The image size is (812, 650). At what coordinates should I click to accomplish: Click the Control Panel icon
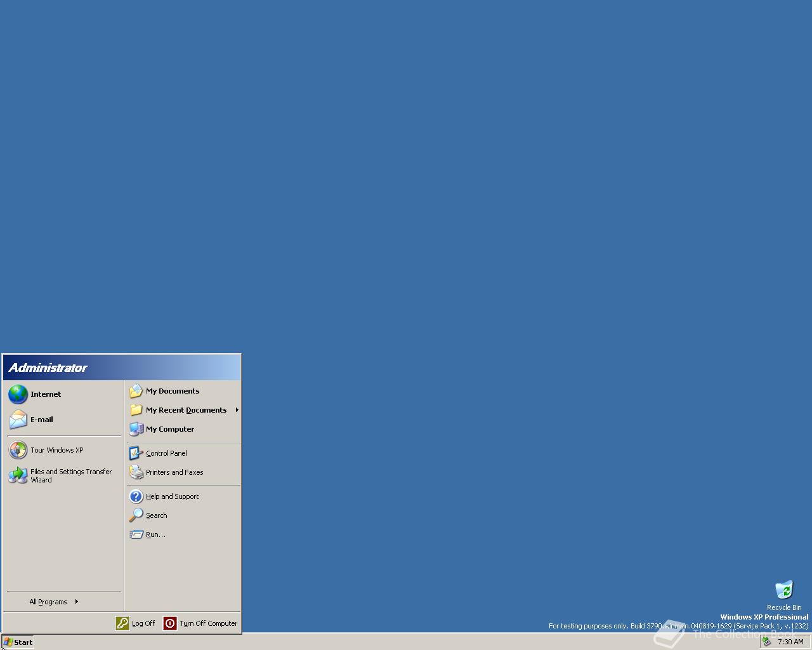(136, 453)
